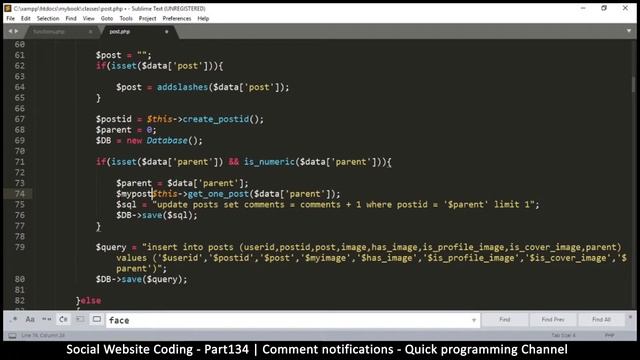The image size is (640, 360).
Task: Click the vertical scrollbar thumb
Action: [633, 84]
